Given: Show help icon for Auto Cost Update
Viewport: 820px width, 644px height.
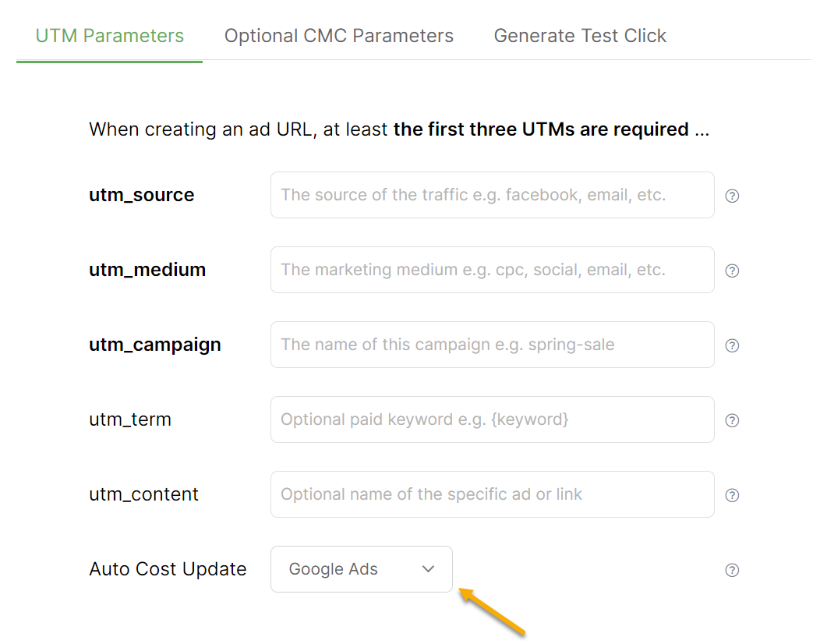Looking at the screenshot, I should click(x=732, y=570).
